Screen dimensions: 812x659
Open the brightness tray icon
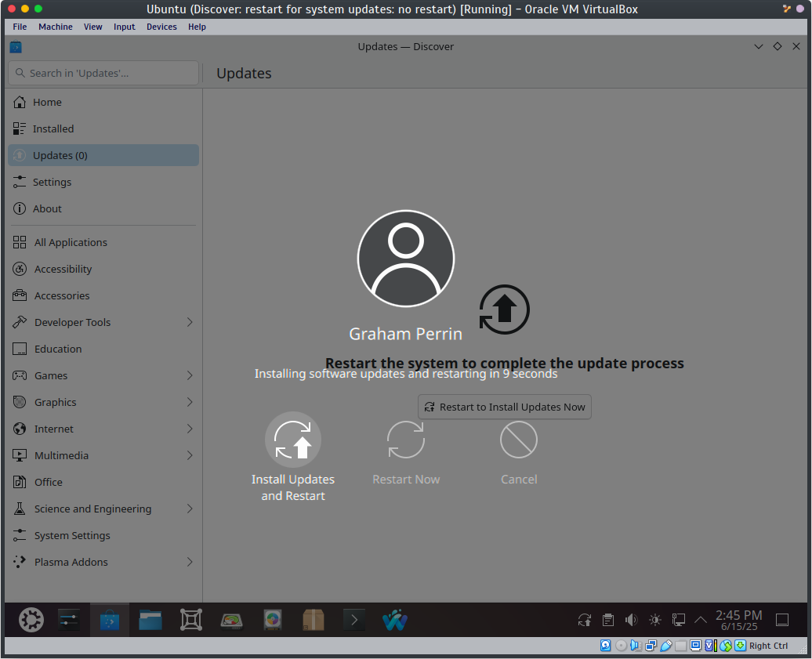pos(655,620)
